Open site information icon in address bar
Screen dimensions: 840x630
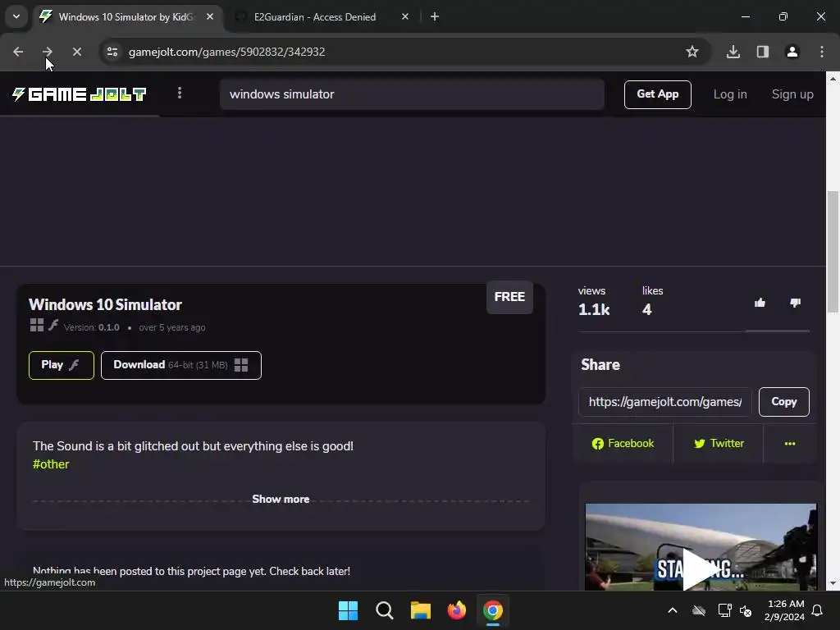click(112, 52)
